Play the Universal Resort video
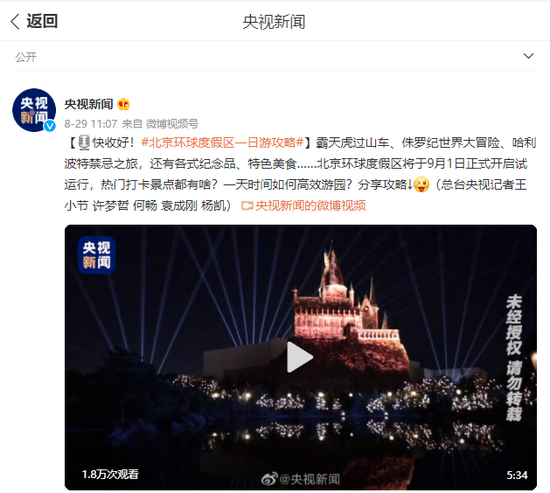The image size is (550, 493). tap(300, 357)
